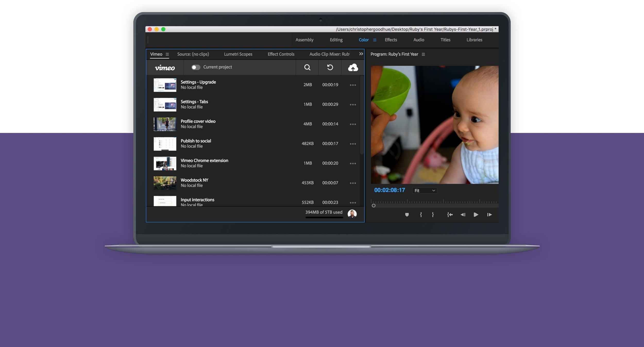Open more options for Settings - Upgrade

tap(353, 85)
